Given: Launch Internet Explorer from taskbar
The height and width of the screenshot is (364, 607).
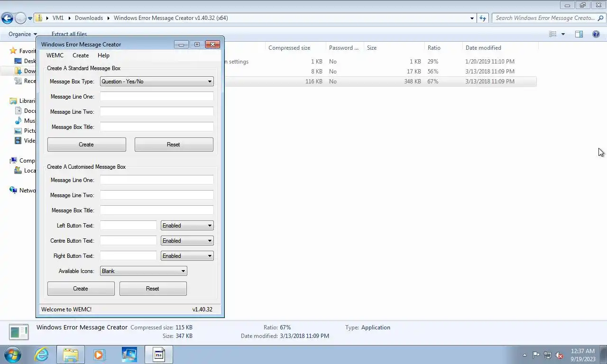Looking at the screenshot, I should tap(42, 355).
